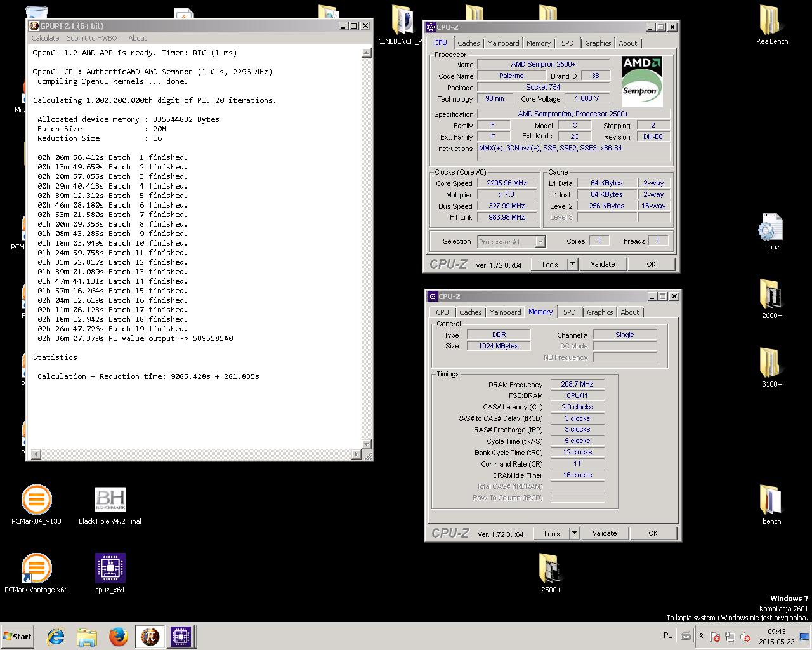Click Tools button in lower CPU-Z window
The image size is (812, 650).
coord(551,533)
